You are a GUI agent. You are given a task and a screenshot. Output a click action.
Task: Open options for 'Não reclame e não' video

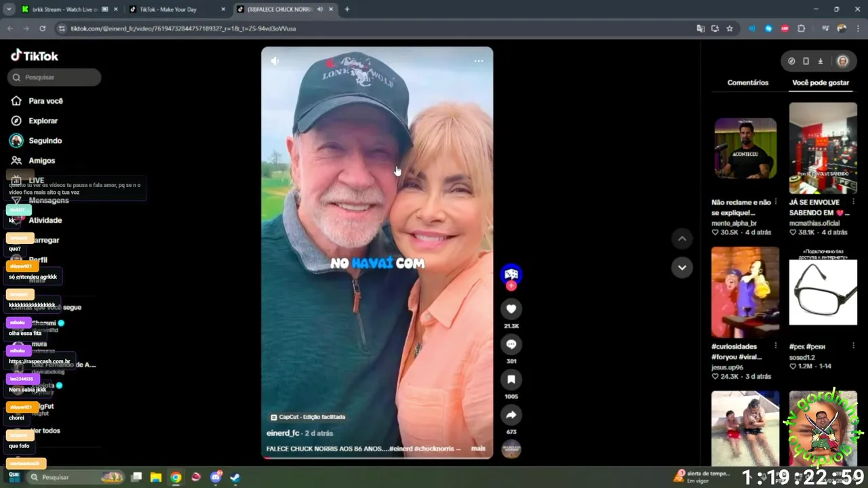(776, 202)
